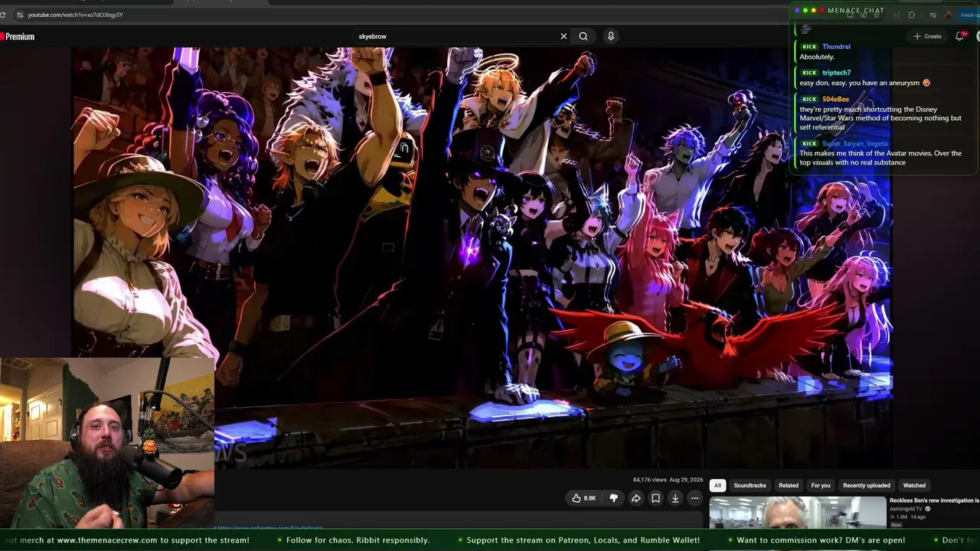The height and width of the screenshot is (551, 980).
Task: Save the video with the bookmark icon
Action: [655, 498]
